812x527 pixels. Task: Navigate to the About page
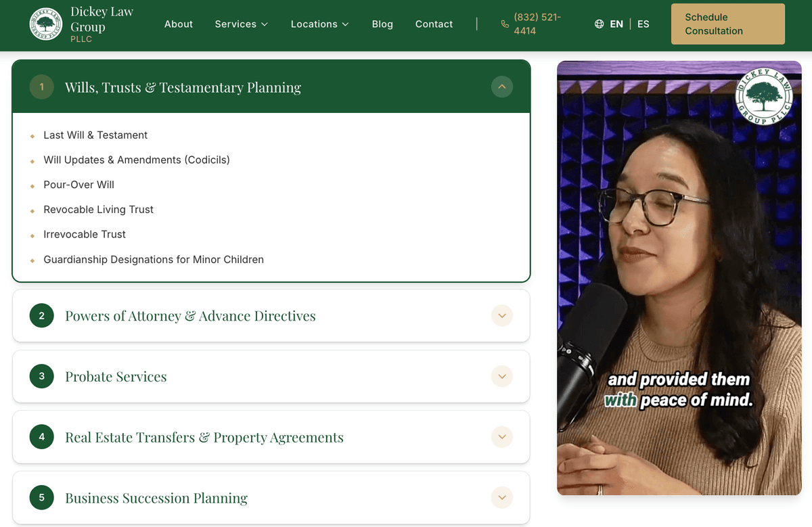tap(178, 24)
